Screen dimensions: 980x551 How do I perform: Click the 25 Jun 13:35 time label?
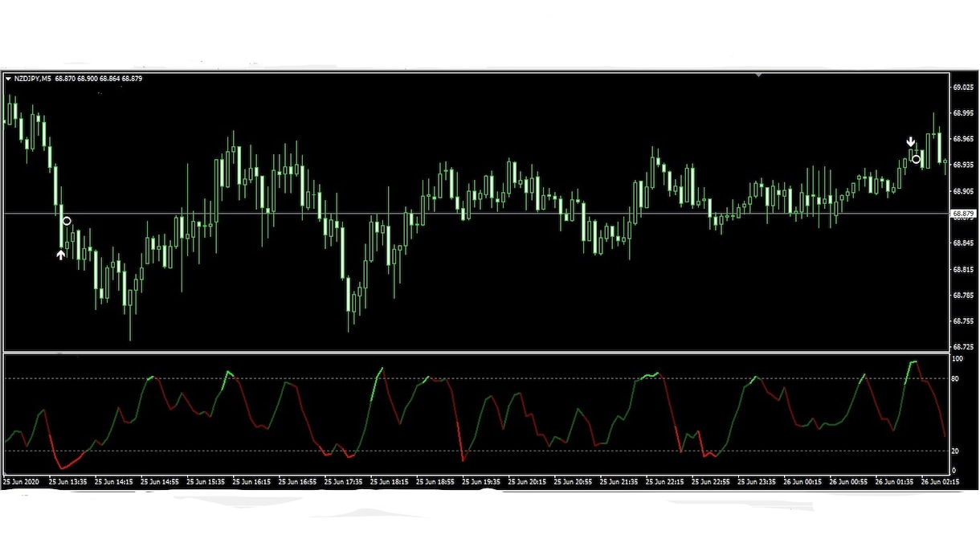(x=68, y=482)
